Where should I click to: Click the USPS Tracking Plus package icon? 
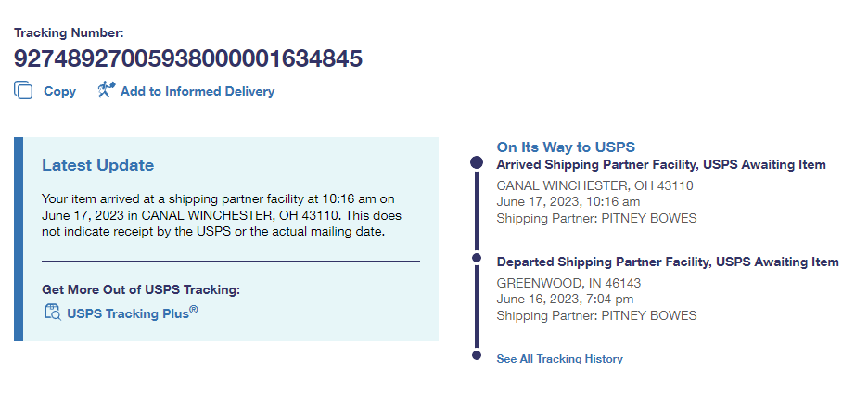pyautogui.click(x=52, y=312)
